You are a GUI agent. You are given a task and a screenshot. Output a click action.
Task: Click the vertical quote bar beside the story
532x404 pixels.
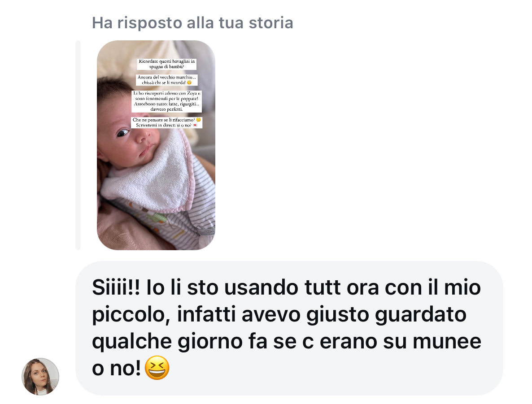coord(78,145)
